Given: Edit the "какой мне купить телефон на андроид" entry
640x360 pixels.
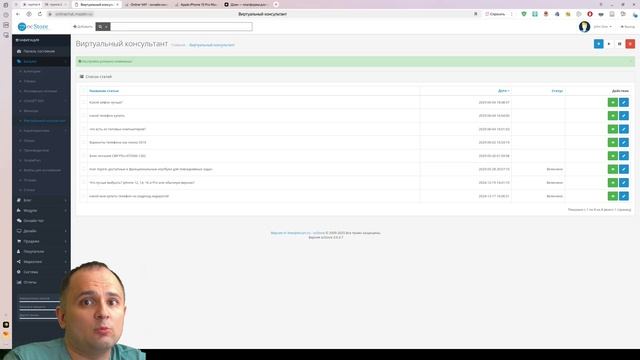Looking at the screenshot, I should (624, 196).
